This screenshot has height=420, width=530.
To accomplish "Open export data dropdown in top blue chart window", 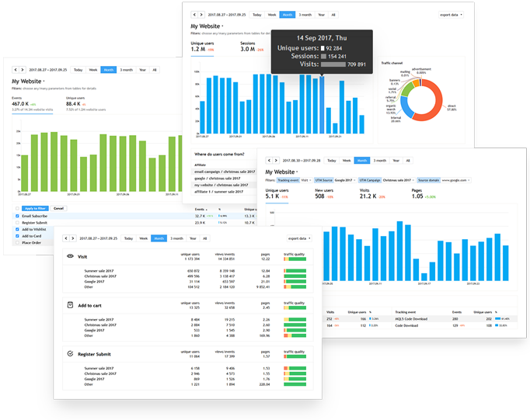I will (x=451, y=15).
